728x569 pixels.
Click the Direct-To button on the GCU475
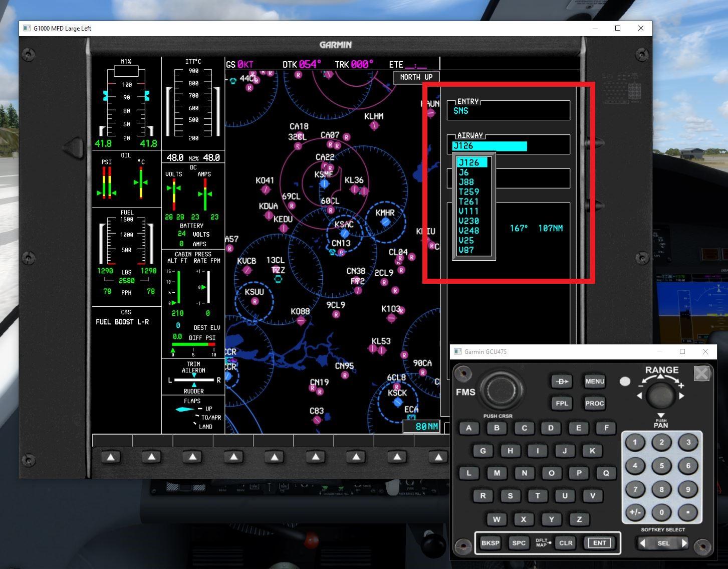tap(561, 382)
